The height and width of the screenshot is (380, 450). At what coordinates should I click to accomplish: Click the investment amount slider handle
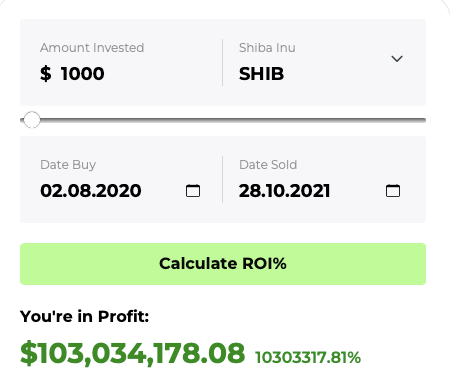[32, 120]
